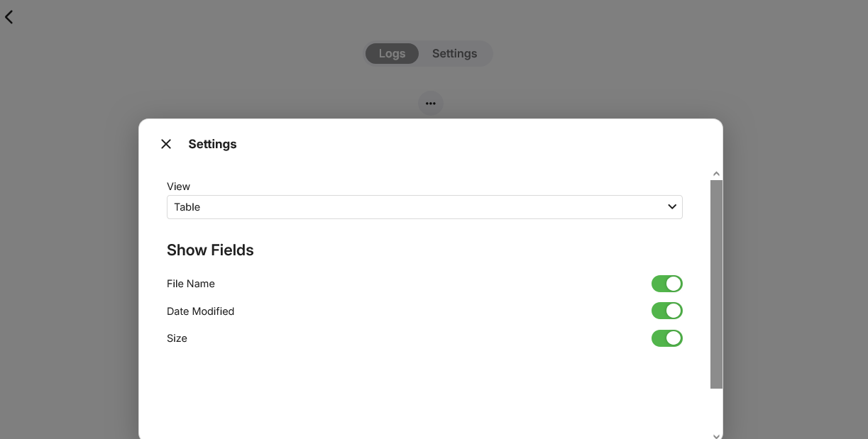Screen dimensions: 868x439
Task: Disable the File Name field toggle
Action: click(x=666, y=284)
